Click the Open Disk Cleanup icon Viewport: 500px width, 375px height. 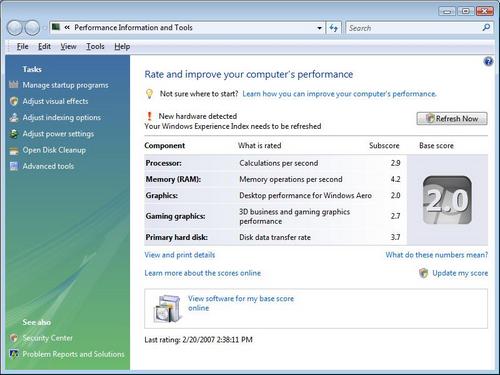14,150
